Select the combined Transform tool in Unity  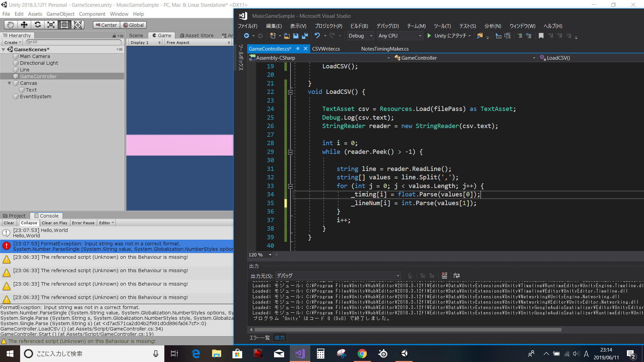click(x=78, y=25)
